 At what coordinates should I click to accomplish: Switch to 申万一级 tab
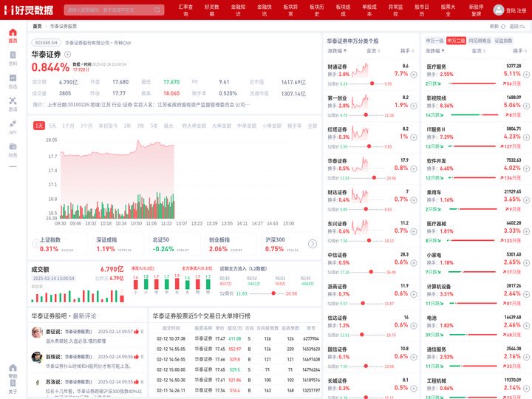coord(434,41)
